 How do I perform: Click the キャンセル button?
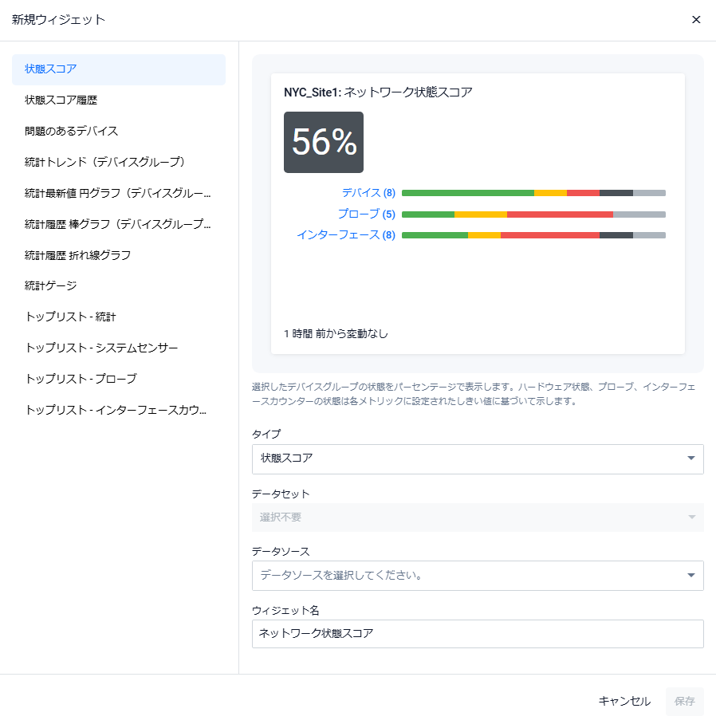pyautogui.click(x=624, y=701)
